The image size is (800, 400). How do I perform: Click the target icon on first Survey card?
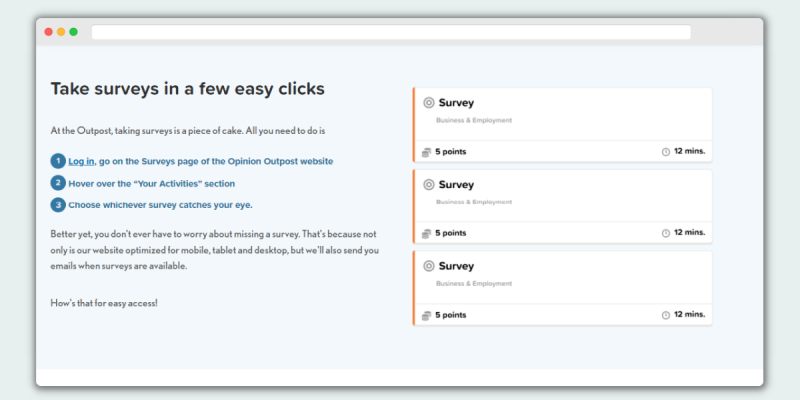(429, 103)
